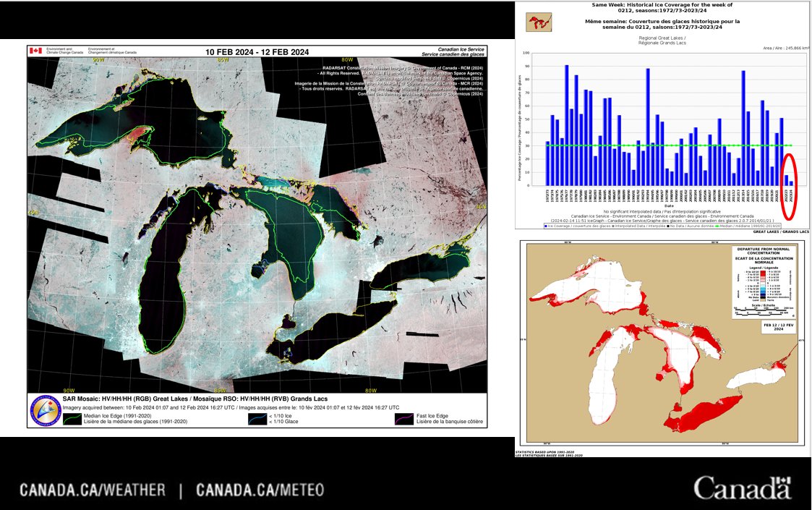Screen dimensions: 812x510
Task: Click 'Interpolated Data / interpolée' legend entry
Action: (x=638, y=226)
